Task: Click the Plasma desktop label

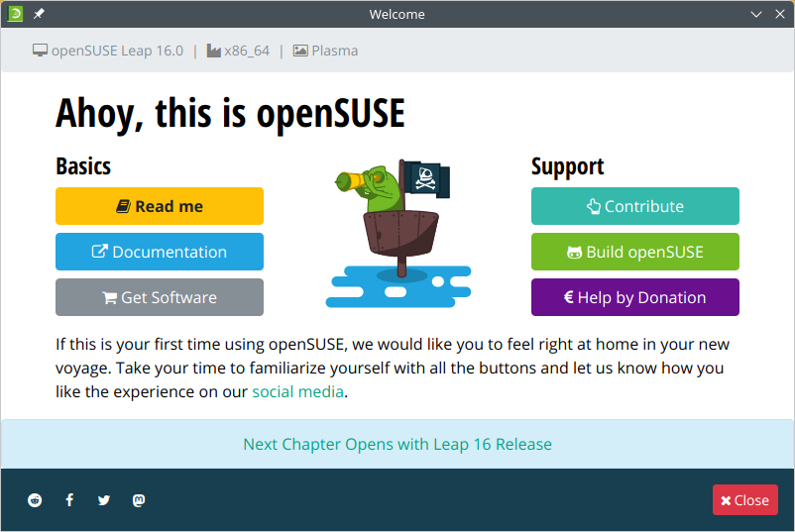Action: tap(335, 51)
